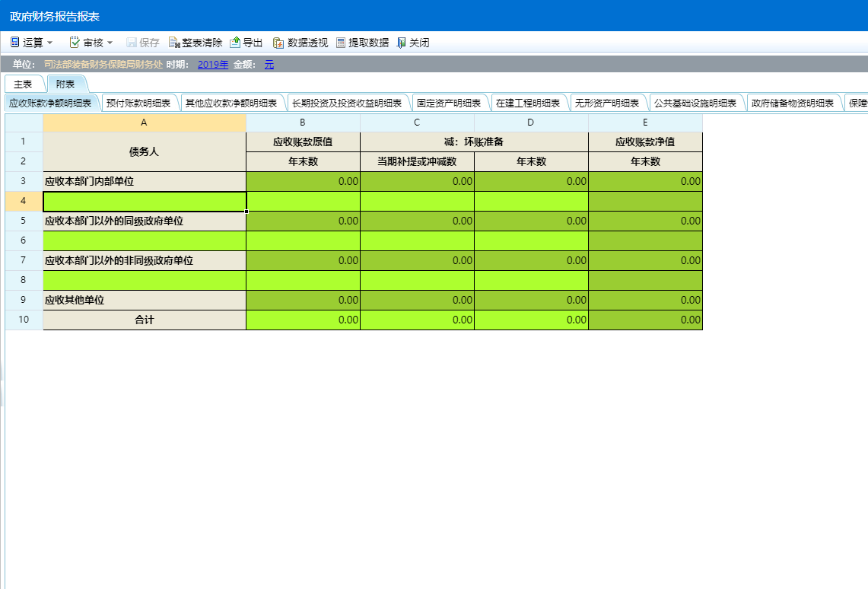Click the 运算 calculator icon
This screenshot has width=868, height=589.
coord(14,43)
